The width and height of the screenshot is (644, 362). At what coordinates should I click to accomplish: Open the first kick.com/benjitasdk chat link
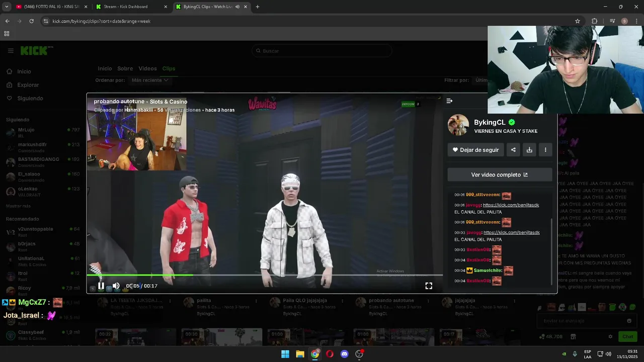(x=511, y=205)
